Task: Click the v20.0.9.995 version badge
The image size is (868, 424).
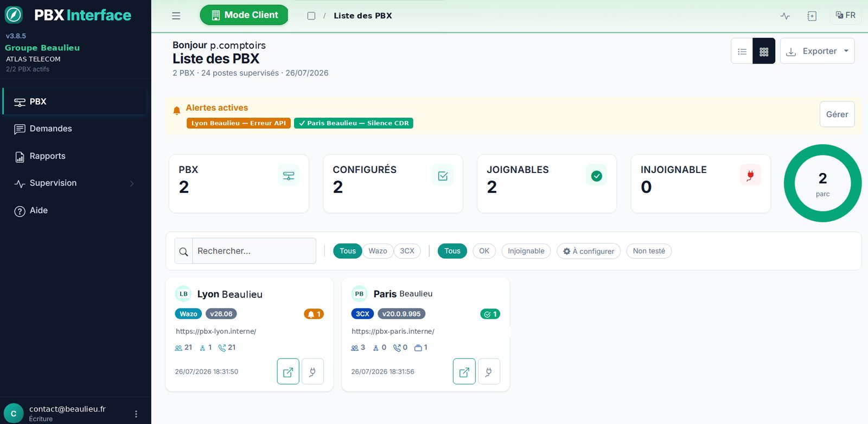Action: 401,314
